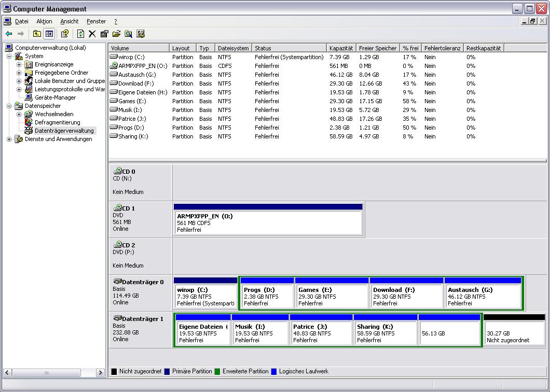The image size is (550, 392).
Task: Click the Up one level folder icon
Action: point(37,34)
